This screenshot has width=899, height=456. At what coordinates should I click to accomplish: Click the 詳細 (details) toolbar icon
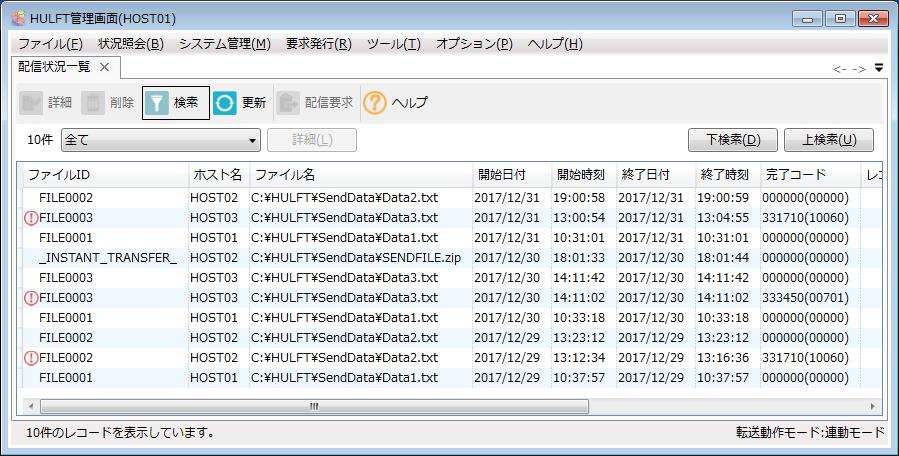[31, 103]
